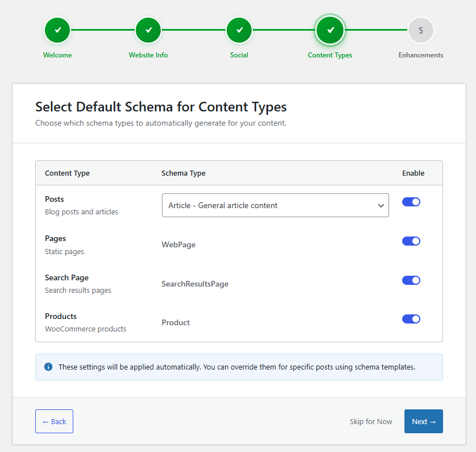This screenshot has width=476, height=452.
Task: Open the Article schema type dropdown
Action: [275, 205]
